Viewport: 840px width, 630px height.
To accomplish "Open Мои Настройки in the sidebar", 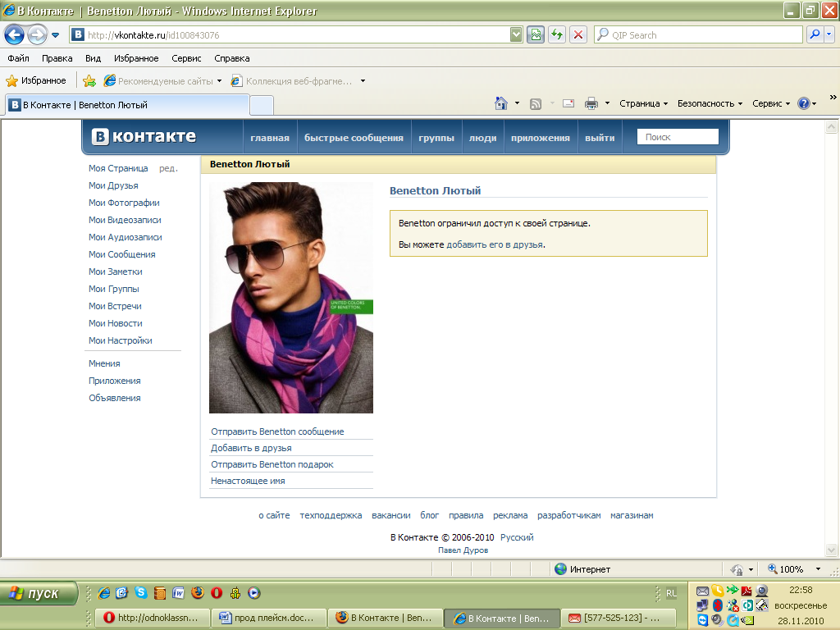I will [x=120, y=340].
